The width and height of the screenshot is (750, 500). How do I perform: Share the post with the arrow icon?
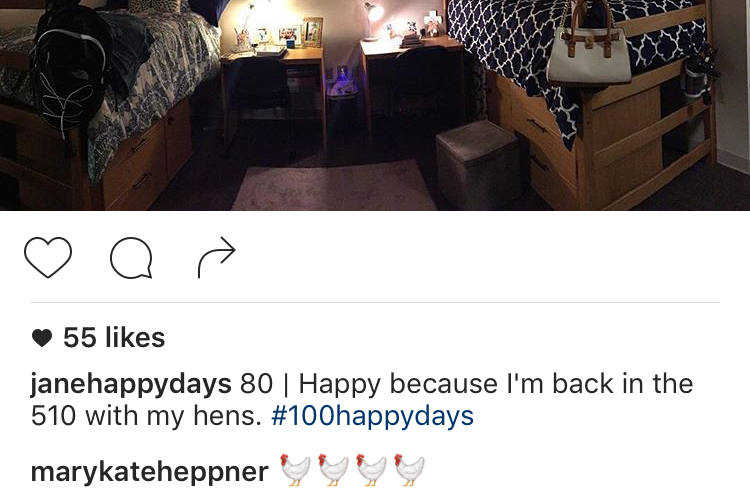[x=217, y=257]
